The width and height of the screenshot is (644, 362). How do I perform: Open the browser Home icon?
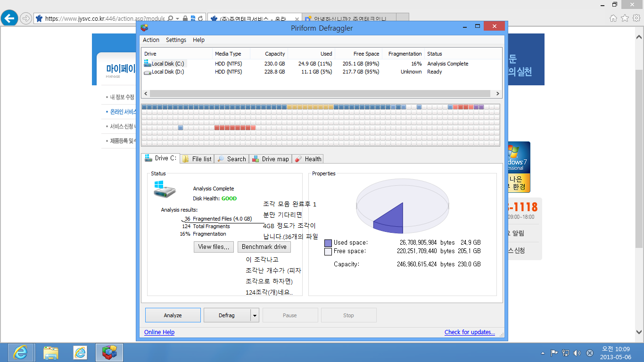[613, 18]
